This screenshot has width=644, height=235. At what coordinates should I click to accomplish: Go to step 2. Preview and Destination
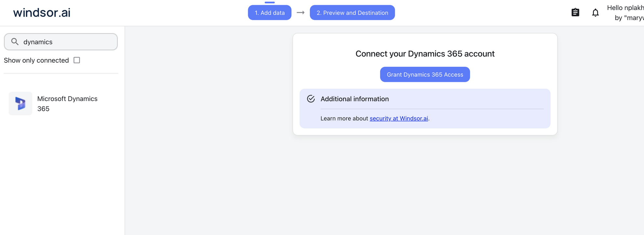click(352, 13)
